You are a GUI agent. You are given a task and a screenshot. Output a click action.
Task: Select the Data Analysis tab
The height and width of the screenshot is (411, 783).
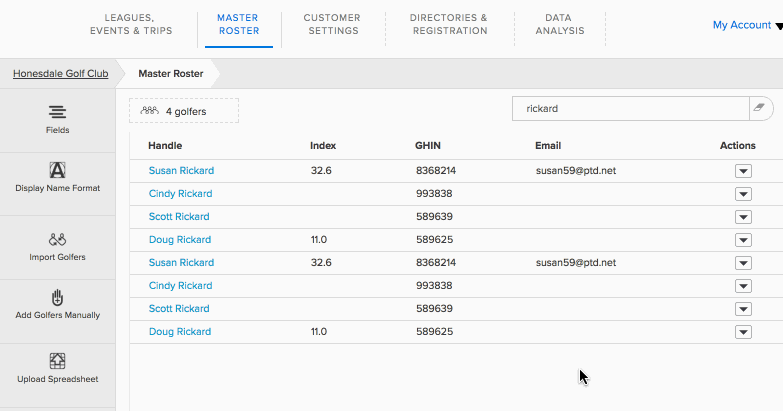click(x=560, y=24)
